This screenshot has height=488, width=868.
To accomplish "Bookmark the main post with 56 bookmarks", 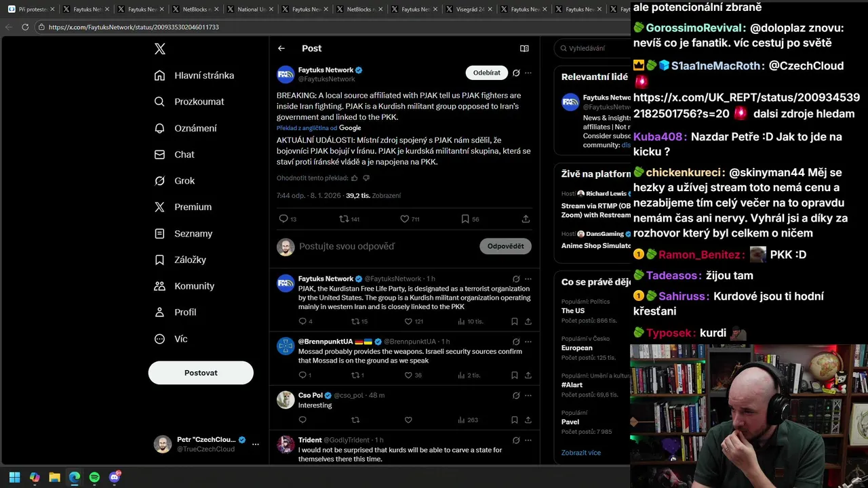I will tap(470, 219).
